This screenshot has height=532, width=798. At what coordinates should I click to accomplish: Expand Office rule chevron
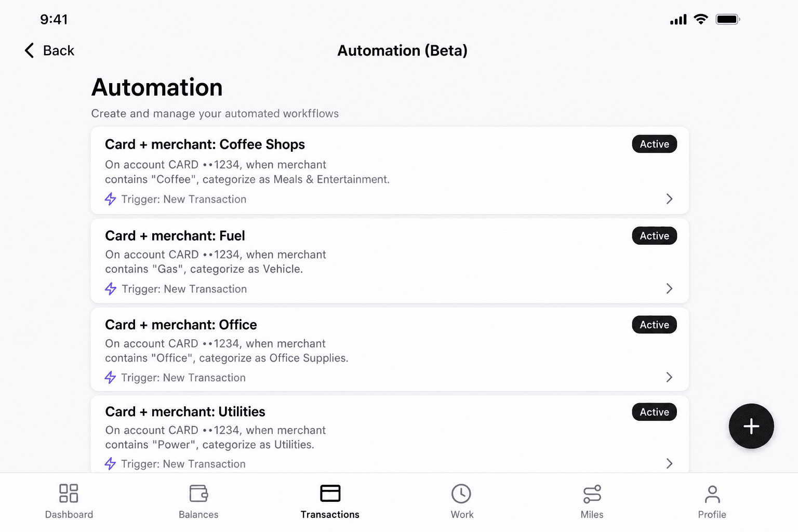pyautogui.click(x=669, y=377)
